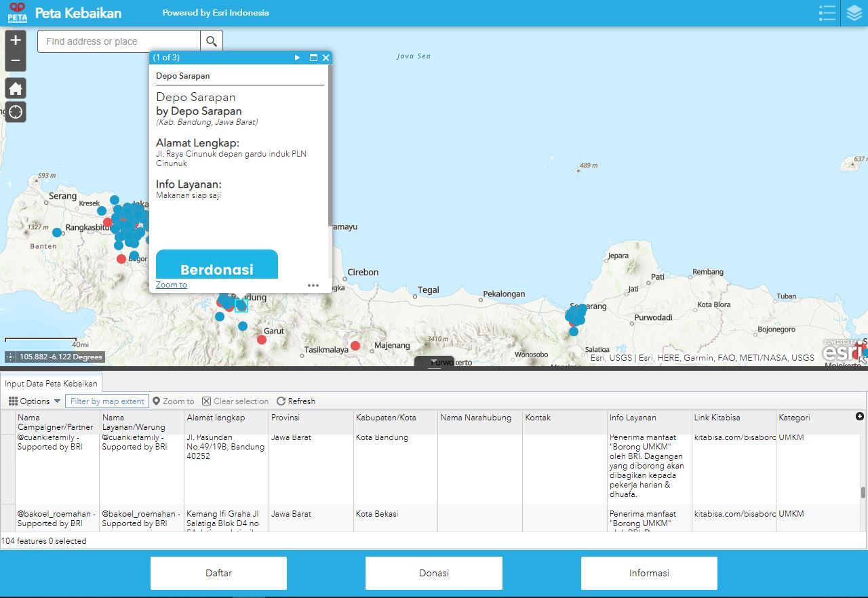868x598 pixels.
Task: Click blue marker west near Banten
Action: click(57, 233)
